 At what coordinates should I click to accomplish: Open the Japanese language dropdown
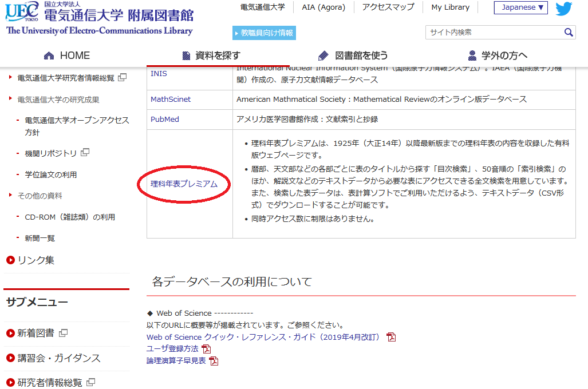520,7
